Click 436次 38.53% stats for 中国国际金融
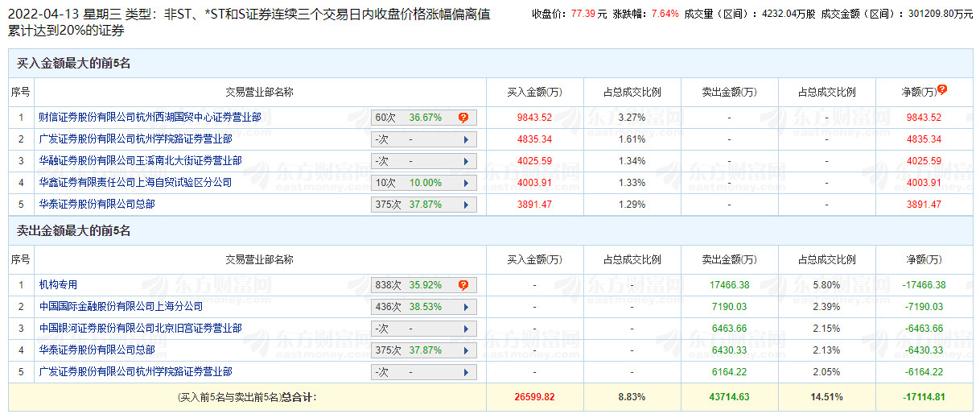 424,307
